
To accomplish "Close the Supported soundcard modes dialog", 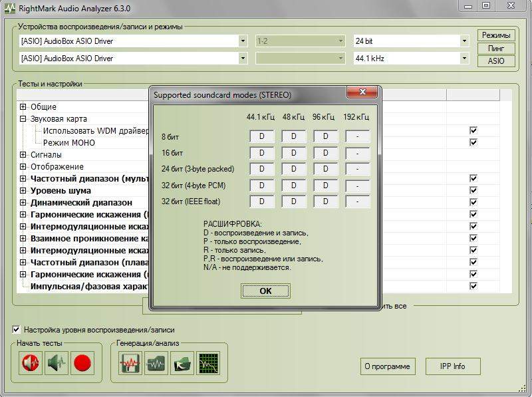I will tap(363, 94).
